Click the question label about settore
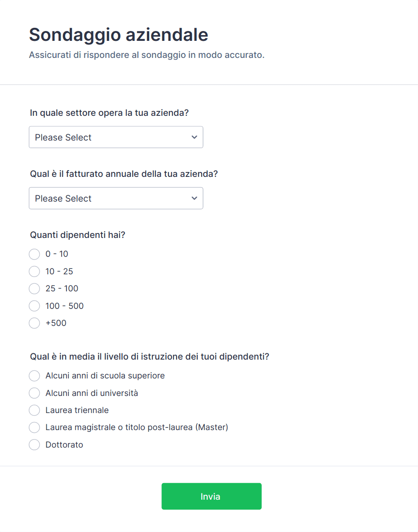Image resolution: width=418 pixels, height=532 pixels. click(109, 113)
